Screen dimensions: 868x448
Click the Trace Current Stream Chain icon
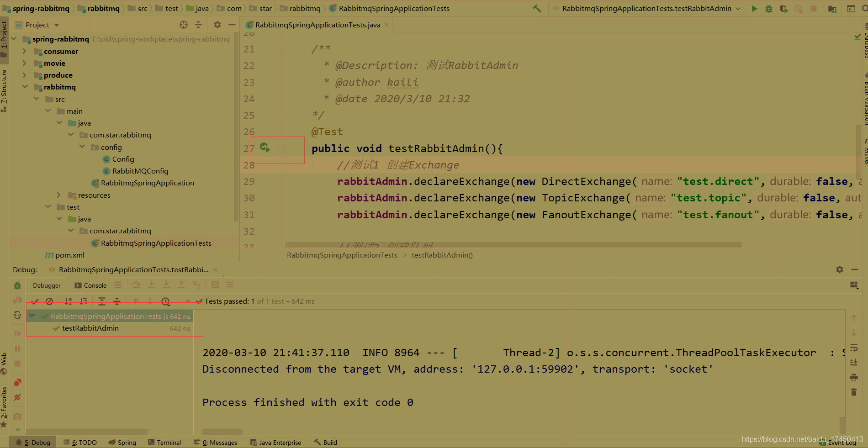(230, 285)
